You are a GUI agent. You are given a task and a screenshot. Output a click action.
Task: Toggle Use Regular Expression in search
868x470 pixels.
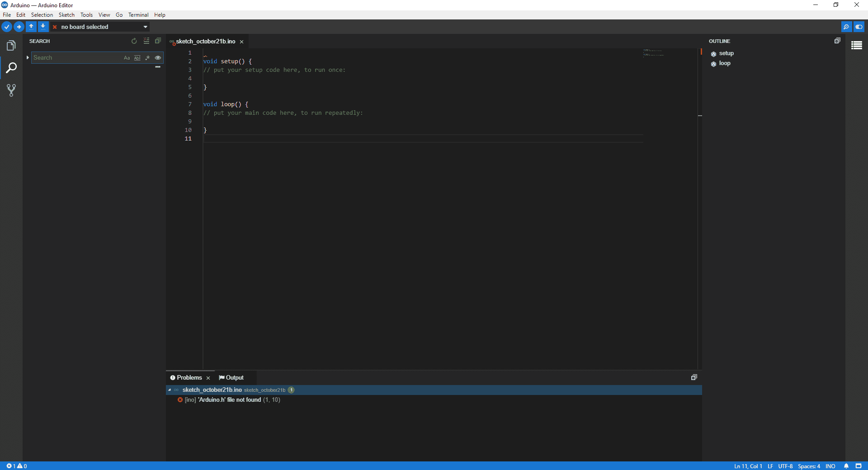tap(147, 58)
